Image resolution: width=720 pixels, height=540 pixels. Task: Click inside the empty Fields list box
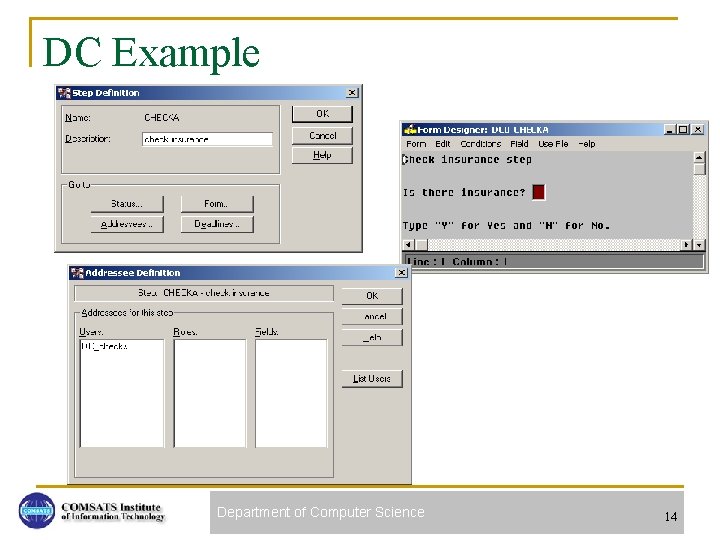pyautogui.click(x=291, y=393)
